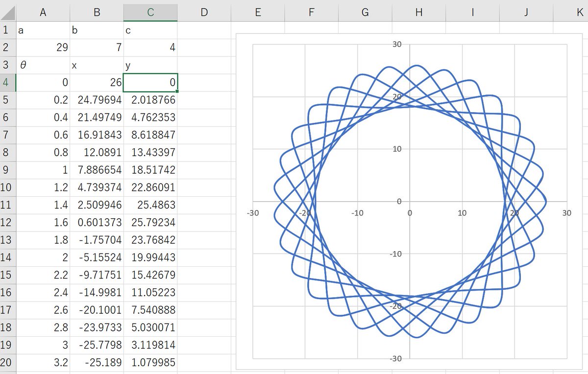The image size is (588, 374).
Task: Select cell with value 3.119814
Action: pyautogui.click(x=150, y=345)
